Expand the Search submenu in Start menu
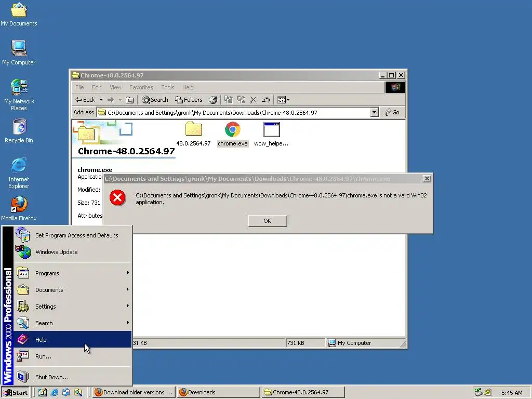532x399 pixels. [x=73, y=323]
